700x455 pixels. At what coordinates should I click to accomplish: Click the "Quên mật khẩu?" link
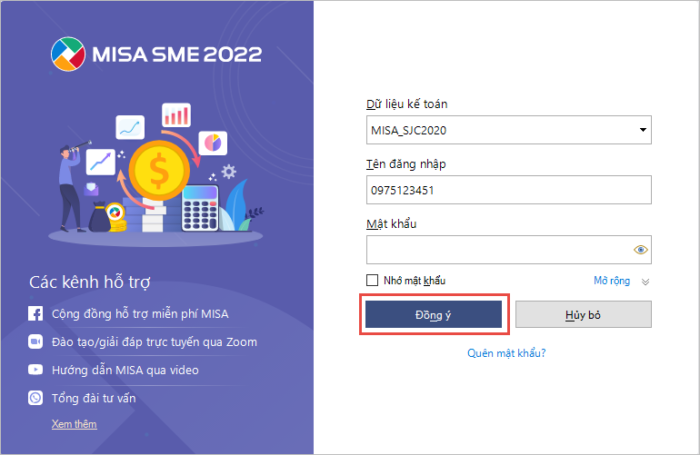click(506, 353)
